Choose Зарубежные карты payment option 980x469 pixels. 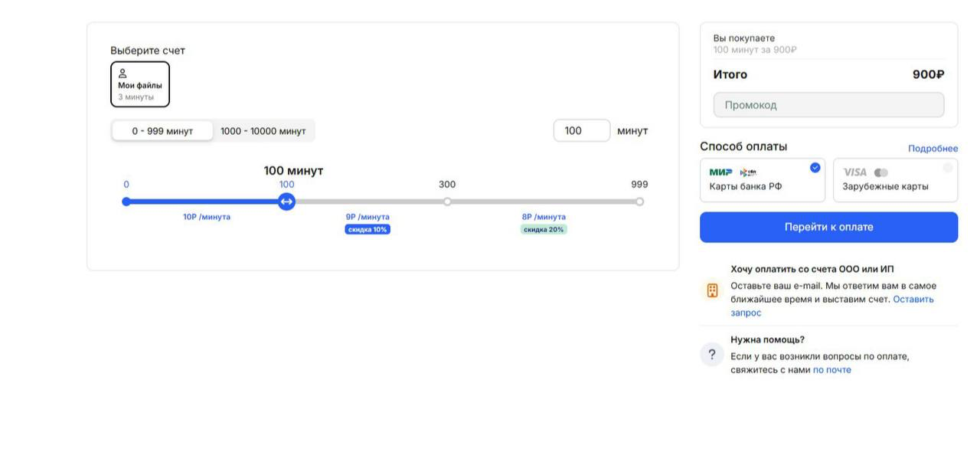(895, 180)
